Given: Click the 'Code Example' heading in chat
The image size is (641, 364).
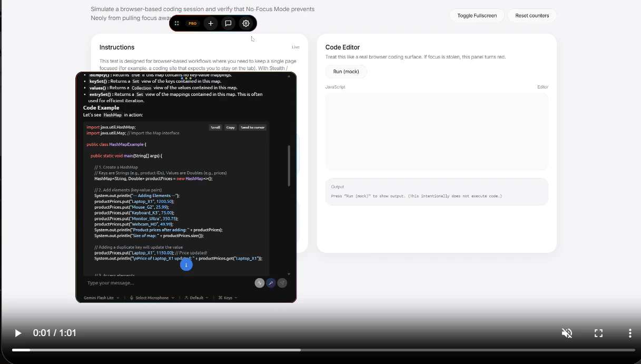Looking at the screenshot, I should (x=101, y=108).
